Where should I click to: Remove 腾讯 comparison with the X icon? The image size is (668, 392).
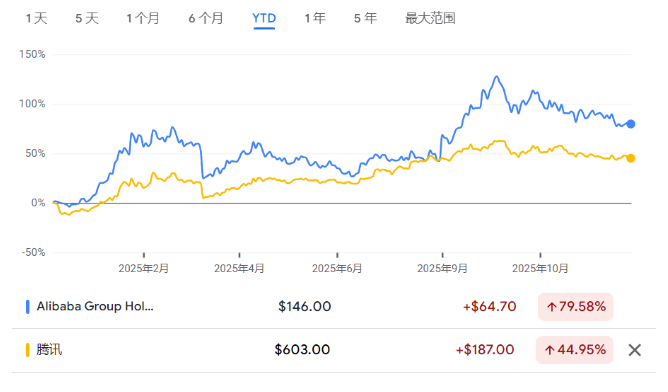(x=635, y=350)
